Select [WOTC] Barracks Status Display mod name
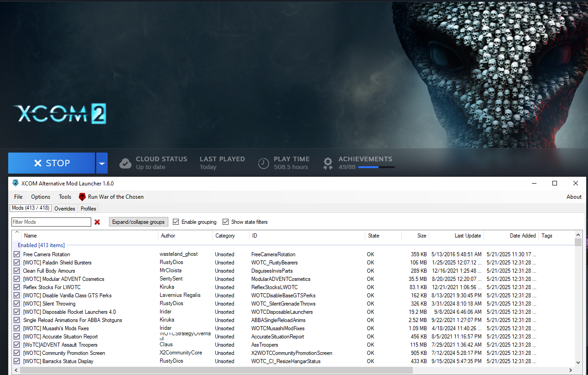 58,361
